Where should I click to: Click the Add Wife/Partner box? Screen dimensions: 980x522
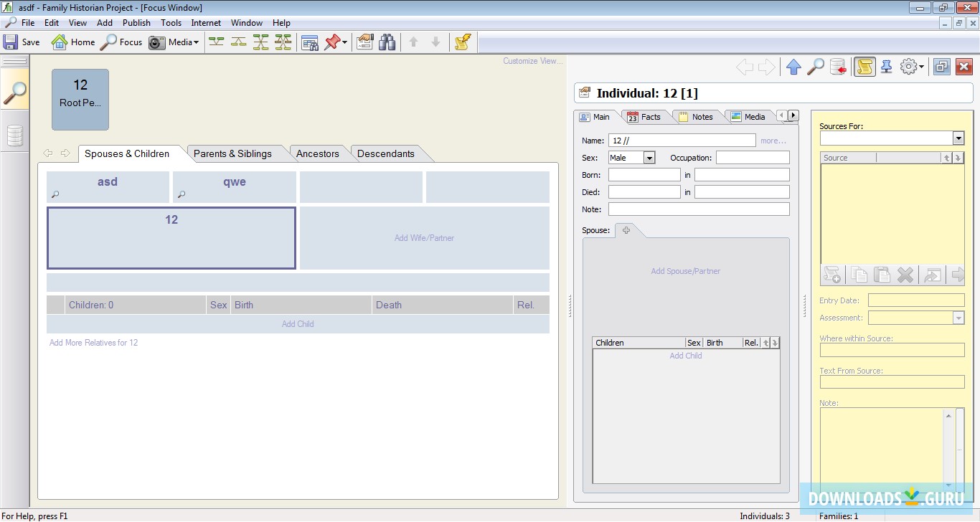(x=425, y=238)
